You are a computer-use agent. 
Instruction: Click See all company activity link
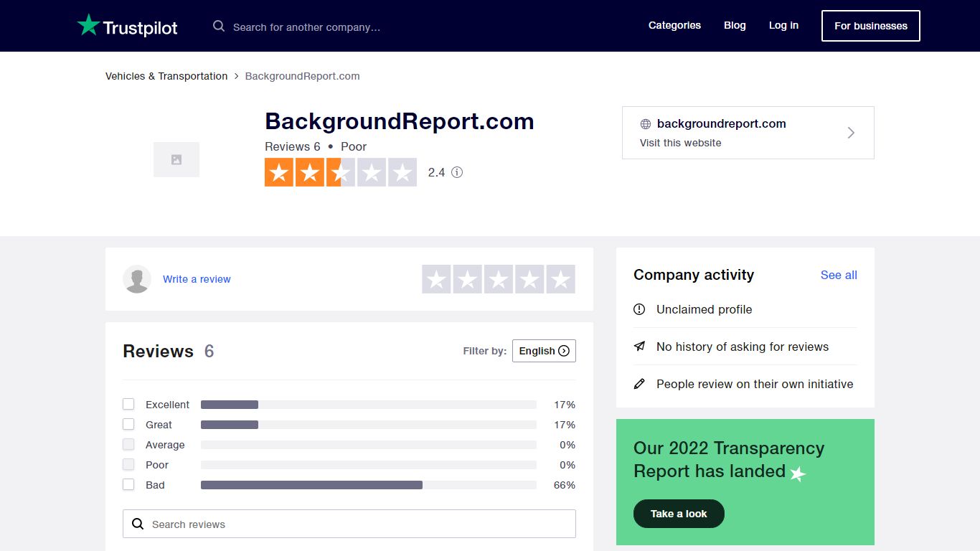(x=839, y=275)
